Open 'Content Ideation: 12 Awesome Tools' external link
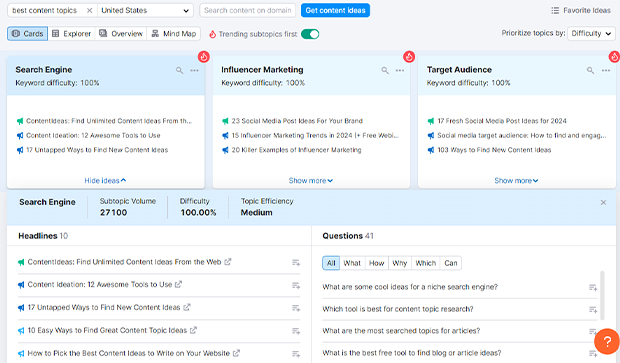 (x=178, y=284)
